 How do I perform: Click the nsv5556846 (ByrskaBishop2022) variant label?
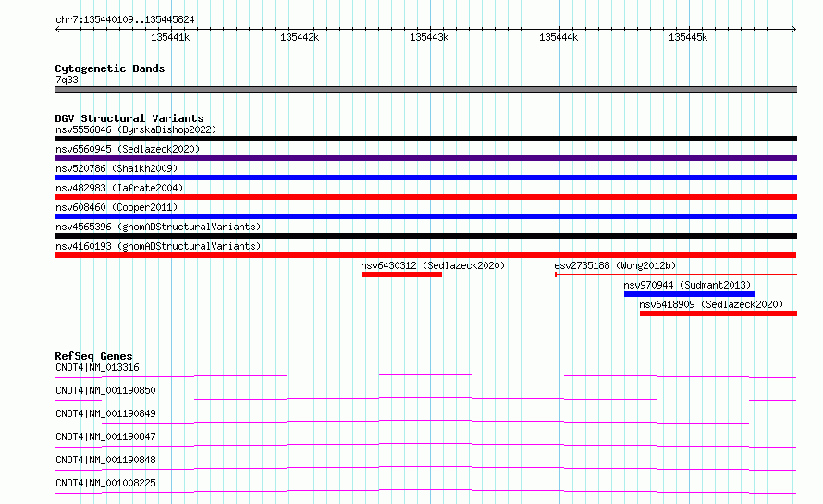tap(136, 129)
